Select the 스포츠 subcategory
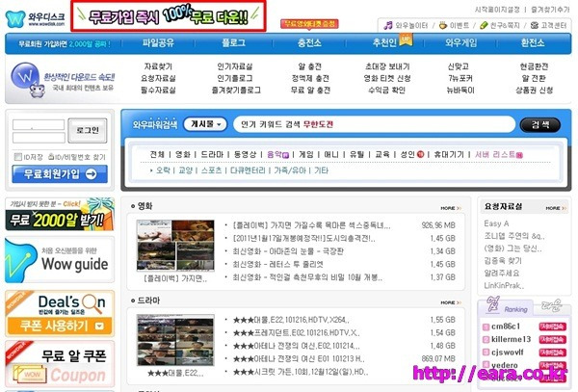 click(211, 170)
